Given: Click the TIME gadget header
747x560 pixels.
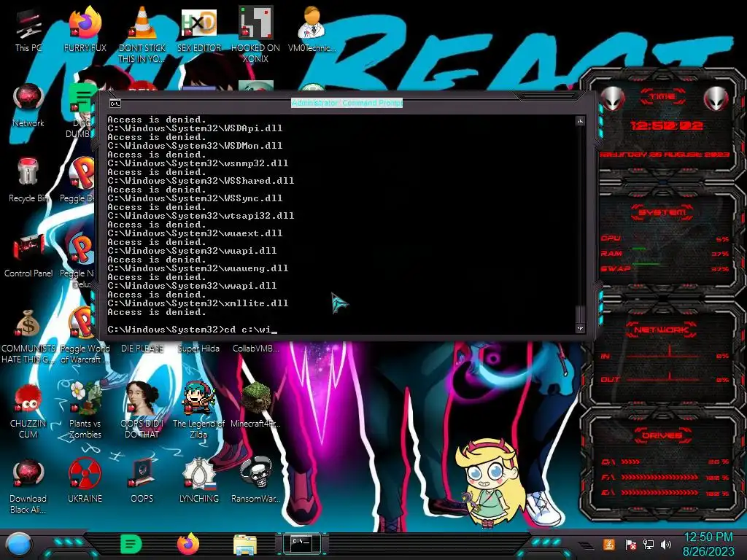Looking at the screenshot, I should (662, 97).
